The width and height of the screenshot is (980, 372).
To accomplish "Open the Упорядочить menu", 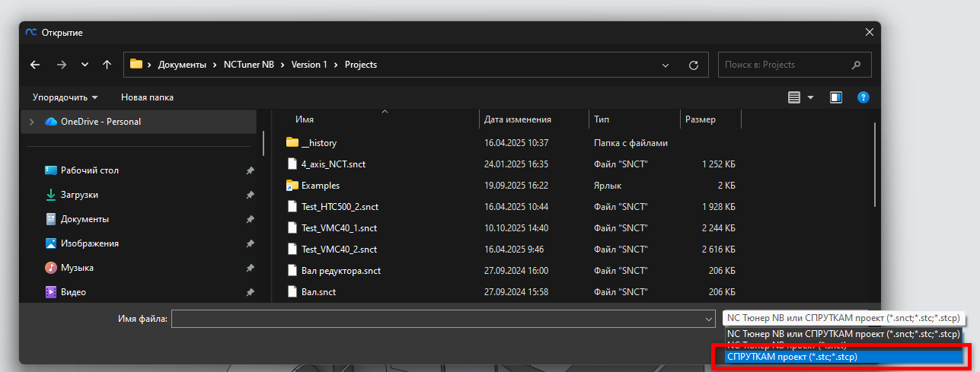I will (65, 97).
